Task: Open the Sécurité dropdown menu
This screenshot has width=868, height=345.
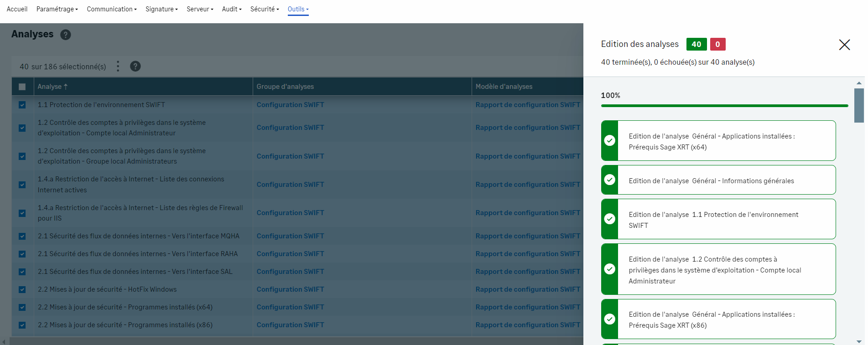Action: click(265, 9)
